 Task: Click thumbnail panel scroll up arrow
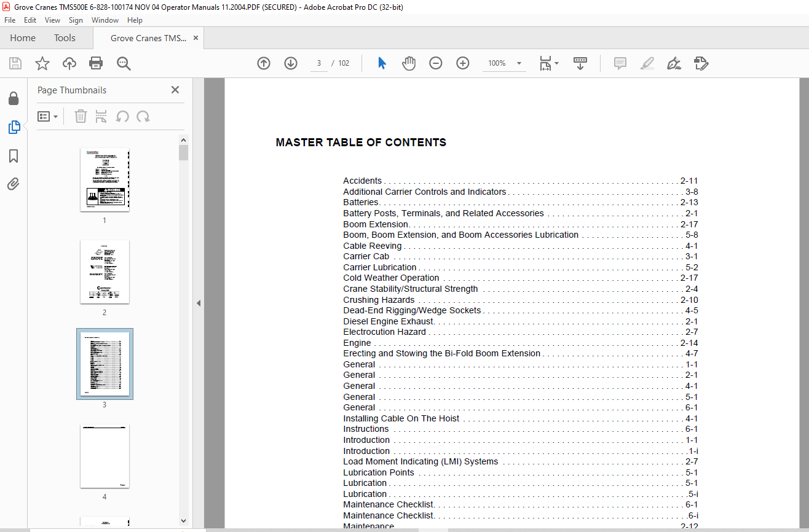183,139
